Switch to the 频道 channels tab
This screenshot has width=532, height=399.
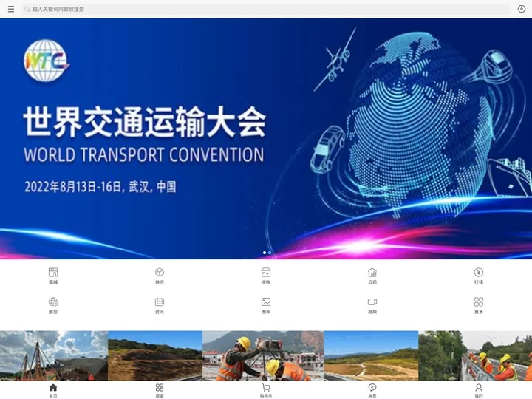160,390
